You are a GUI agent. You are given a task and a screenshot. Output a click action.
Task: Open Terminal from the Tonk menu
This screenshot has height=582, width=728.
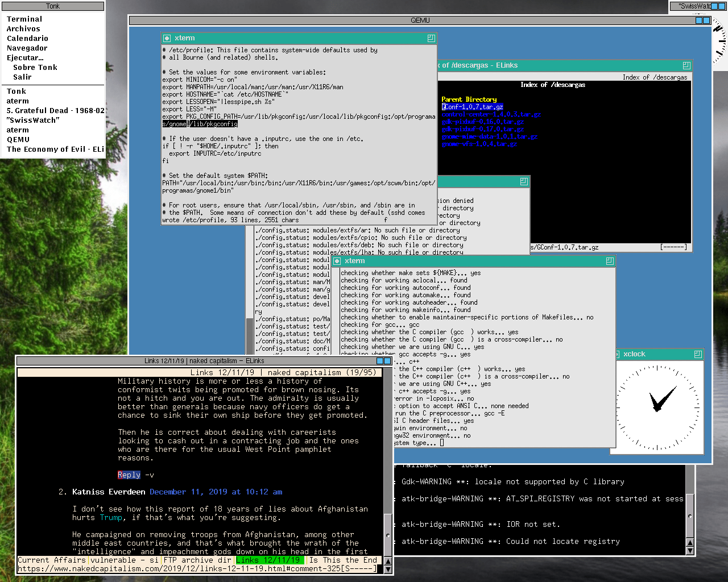click(24, 19)
